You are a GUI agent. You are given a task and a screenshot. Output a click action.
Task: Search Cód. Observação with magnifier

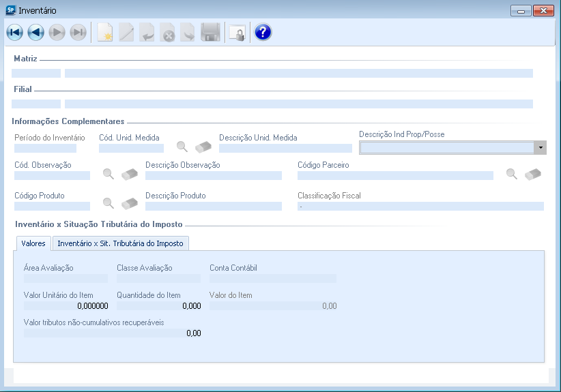[x=109, y=174]
